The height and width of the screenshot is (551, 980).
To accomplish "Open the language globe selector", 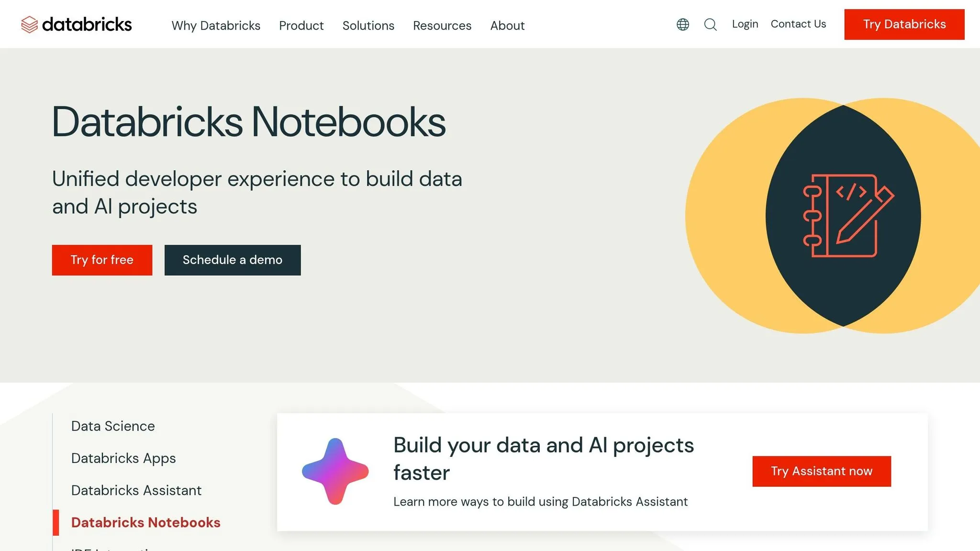I will 683,24.
